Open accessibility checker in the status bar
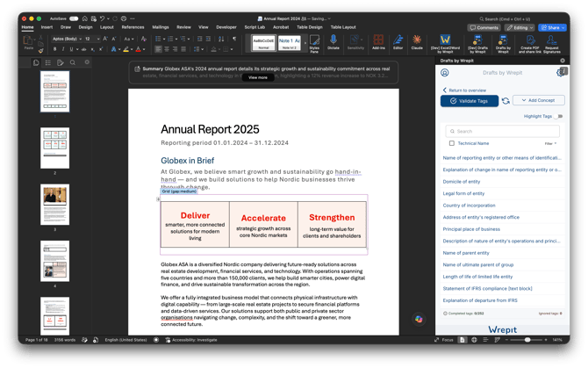 click(190, 340)
